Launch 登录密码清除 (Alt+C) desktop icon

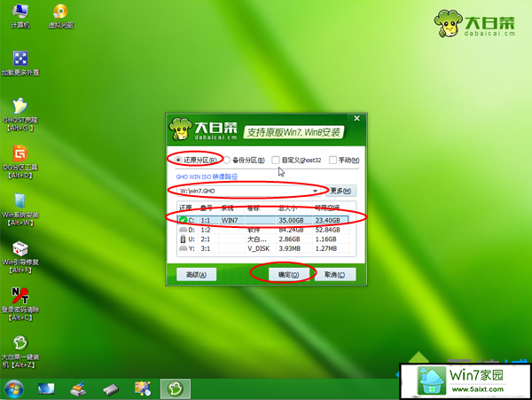coord(20,304)
